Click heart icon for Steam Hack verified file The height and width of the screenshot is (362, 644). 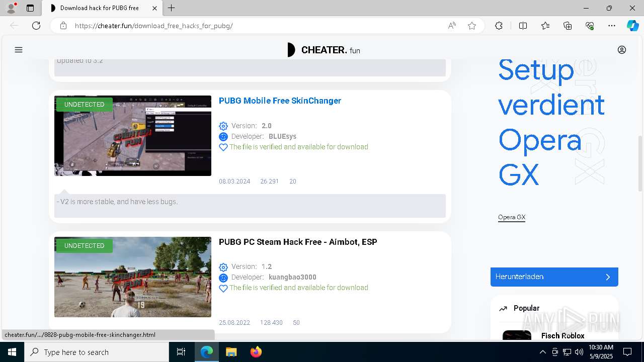223,288
